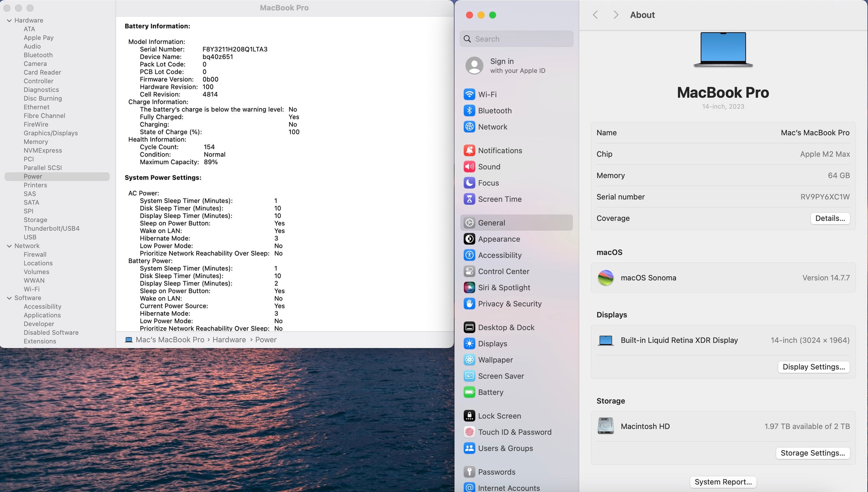The width and height of the screenshot is (868, 492).
Task: Click the Display Settings button
Action: (814, 367)
